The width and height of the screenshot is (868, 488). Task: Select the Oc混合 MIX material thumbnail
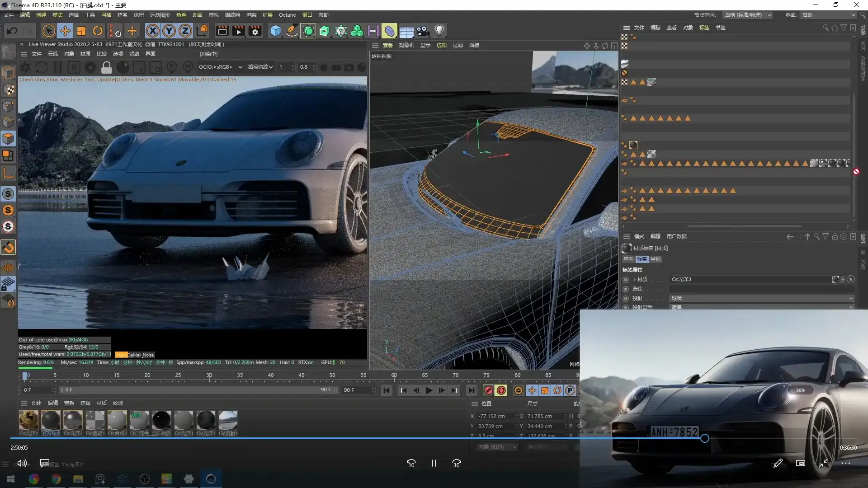pos(139,420)
